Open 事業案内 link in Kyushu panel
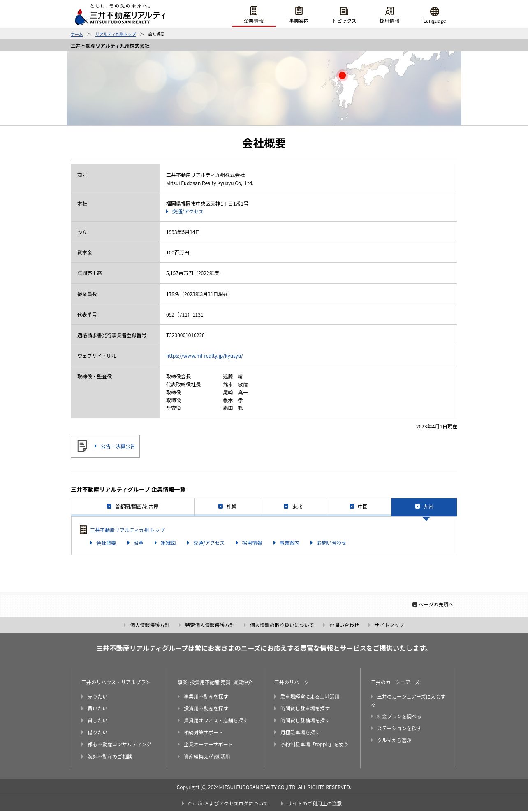Image resolution: width=528 pixels, height=812 pixels. point(289,543)
